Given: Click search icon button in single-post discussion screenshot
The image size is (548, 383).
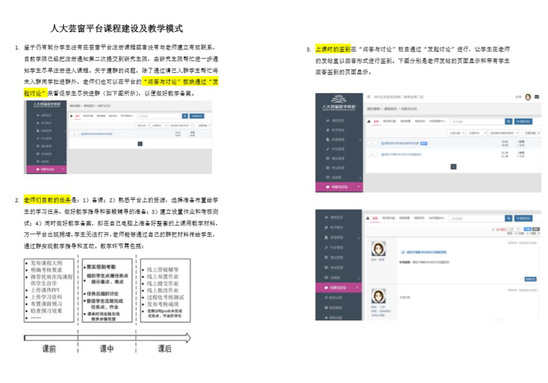Looking at the screenshot, I should click(x=185, y=116).
